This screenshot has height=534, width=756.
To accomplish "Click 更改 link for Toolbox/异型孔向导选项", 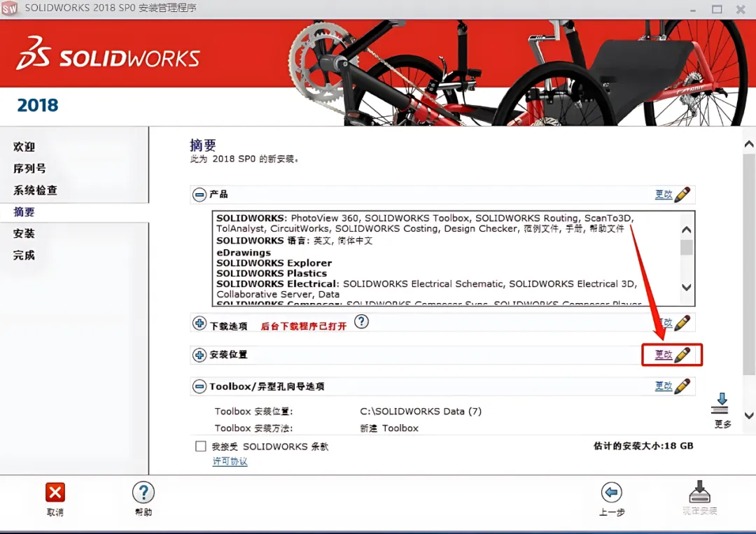I will 664,386.
